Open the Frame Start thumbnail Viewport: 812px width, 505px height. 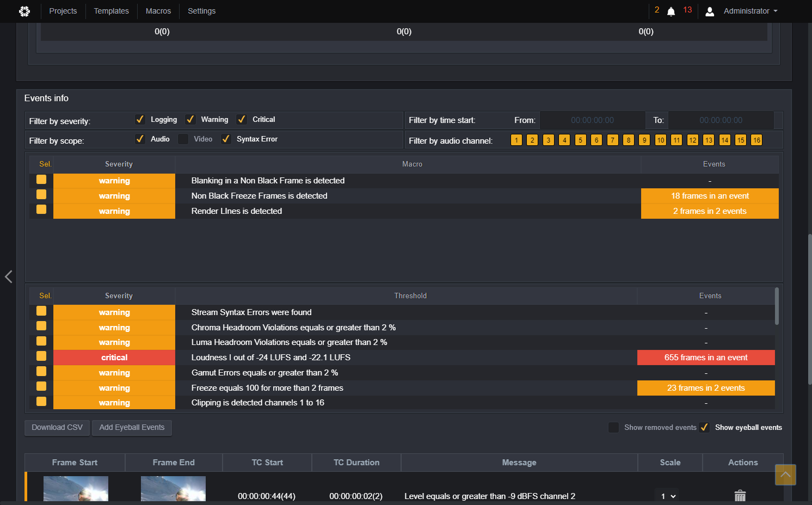[76, 489]
